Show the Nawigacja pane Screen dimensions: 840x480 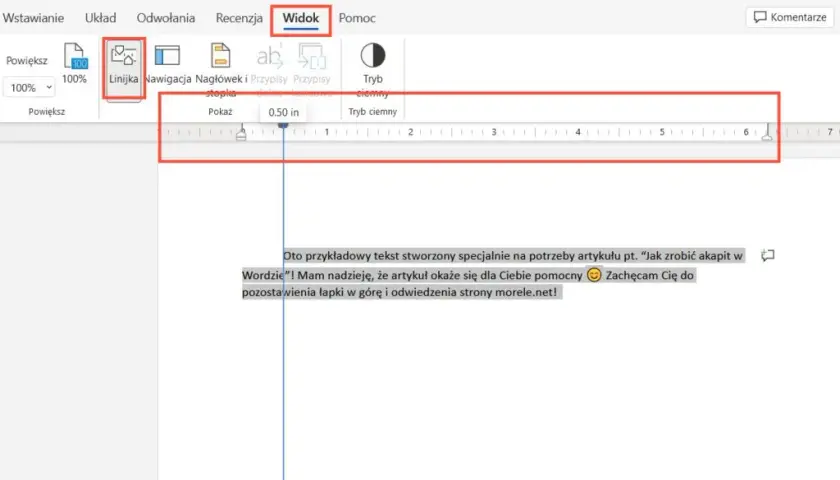(168, 65)
